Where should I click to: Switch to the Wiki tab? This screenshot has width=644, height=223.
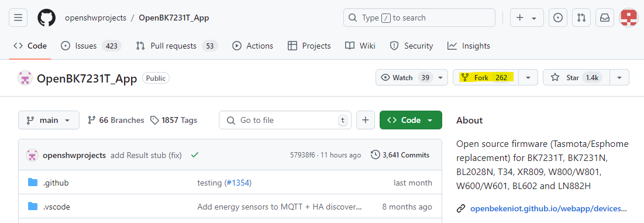tap(360, 46)
